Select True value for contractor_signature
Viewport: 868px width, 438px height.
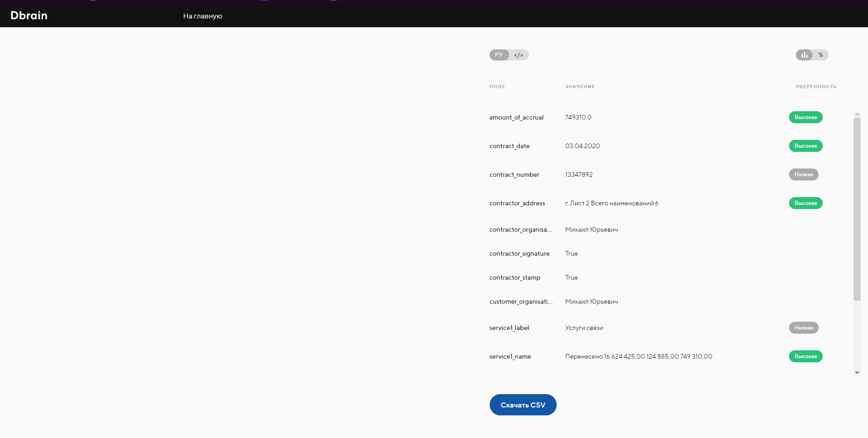571,254
